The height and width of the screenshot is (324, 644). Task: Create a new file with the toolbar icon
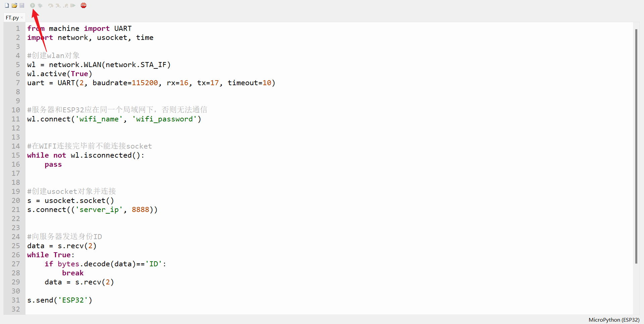point(7,5)
